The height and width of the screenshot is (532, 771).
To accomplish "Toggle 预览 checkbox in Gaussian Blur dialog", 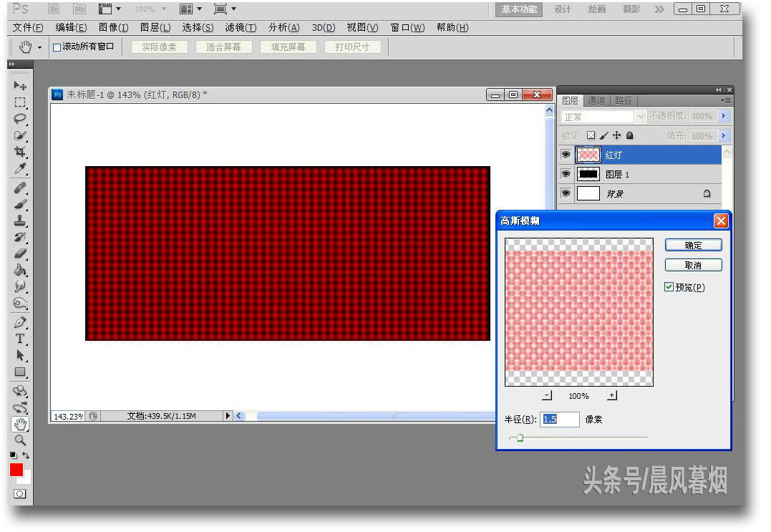I will pos(669,287).
